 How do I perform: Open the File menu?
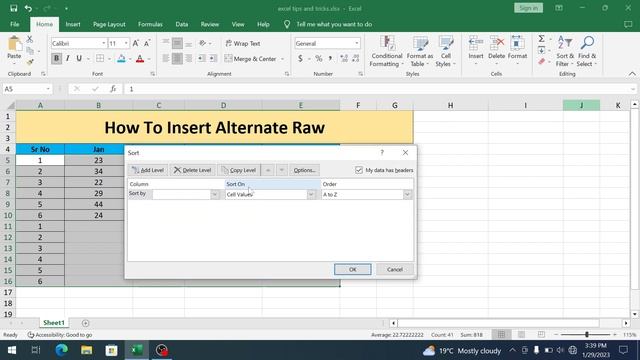[15, 24]
